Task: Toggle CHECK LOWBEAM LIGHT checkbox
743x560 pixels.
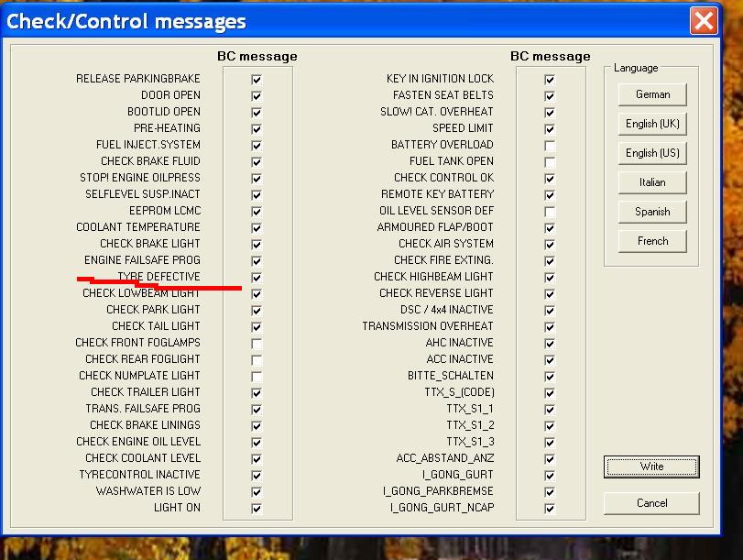Action: (257, 294)
